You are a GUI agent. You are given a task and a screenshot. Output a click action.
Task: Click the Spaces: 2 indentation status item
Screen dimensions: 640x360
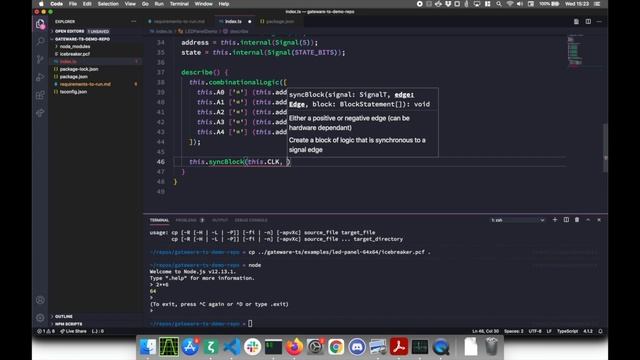[513, 331]
